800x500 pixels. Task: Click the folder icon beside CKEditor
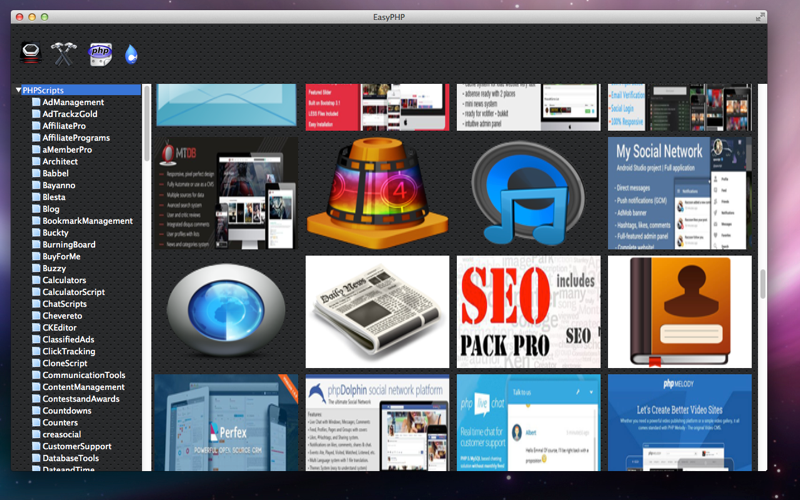(x=36, y=328)
